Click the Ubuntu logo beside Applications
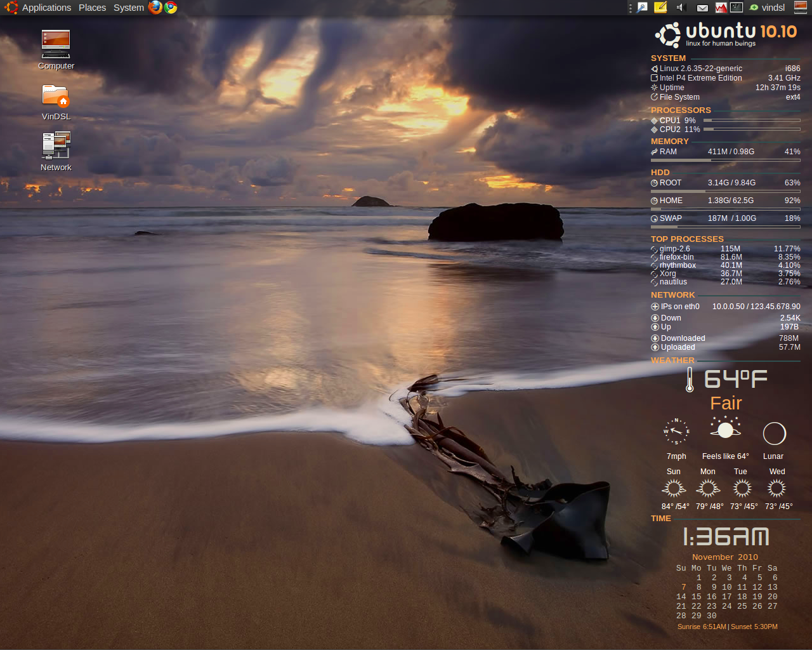The height and width of the screenshot is (650, 812). tap(10, 8)
